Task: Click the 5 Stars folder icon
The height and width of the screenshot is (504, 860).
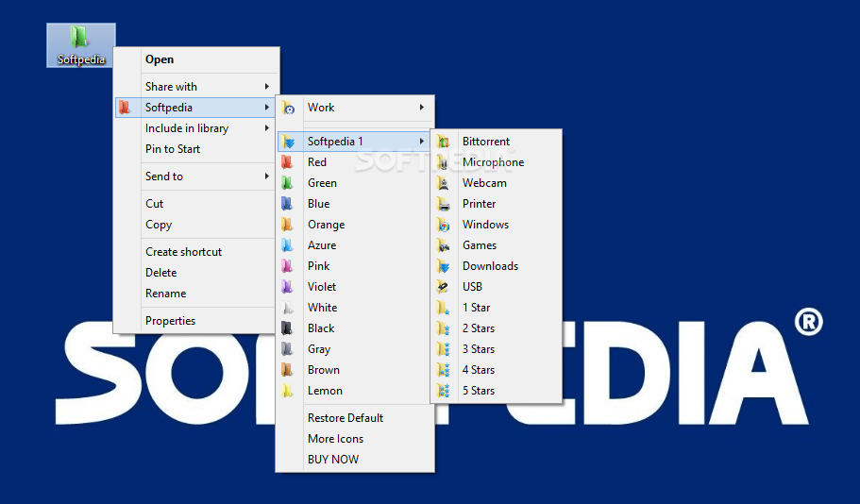Action: tap(443, 391)
